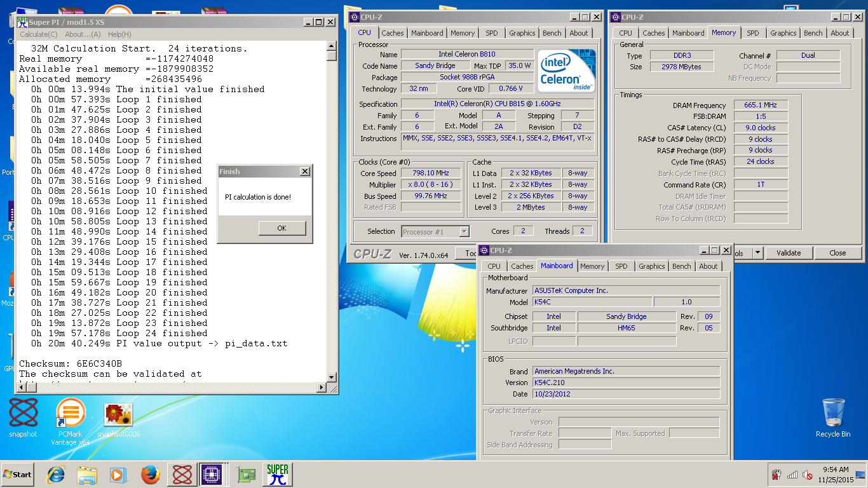Launch Firefox from the taskbar
Image resolution: width=868 pixels, height=488 pixels.
point(150,475)
